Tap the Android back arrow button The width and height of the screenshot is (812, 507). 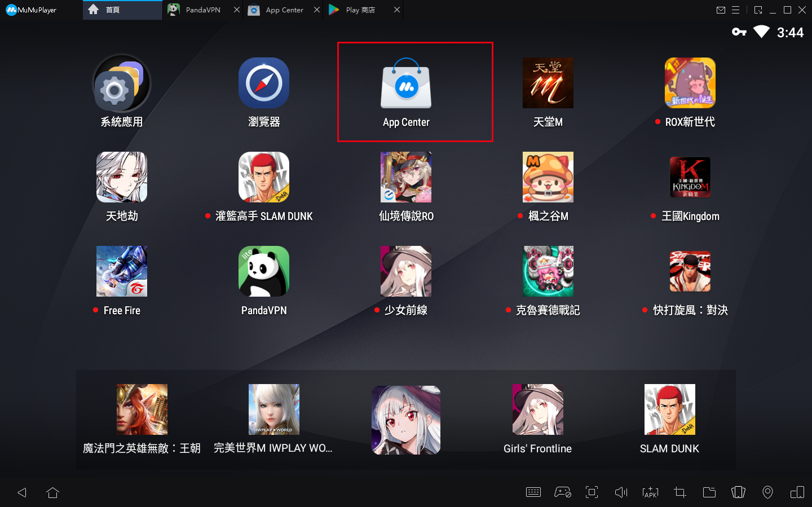pos(22,492)
